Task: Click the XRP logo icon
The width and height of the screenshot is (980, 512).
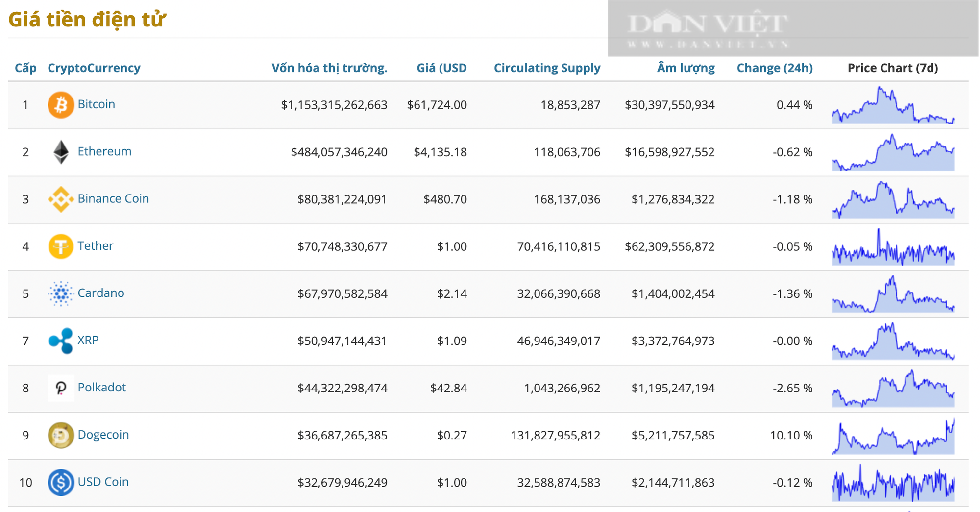Action: coord(61,341)
